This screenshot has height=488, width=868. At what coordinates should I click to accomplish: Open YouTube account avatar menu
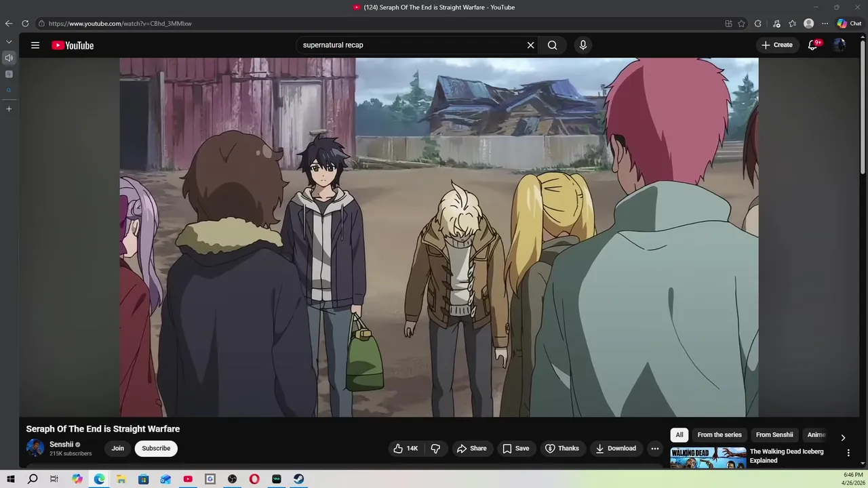[840, 45]
